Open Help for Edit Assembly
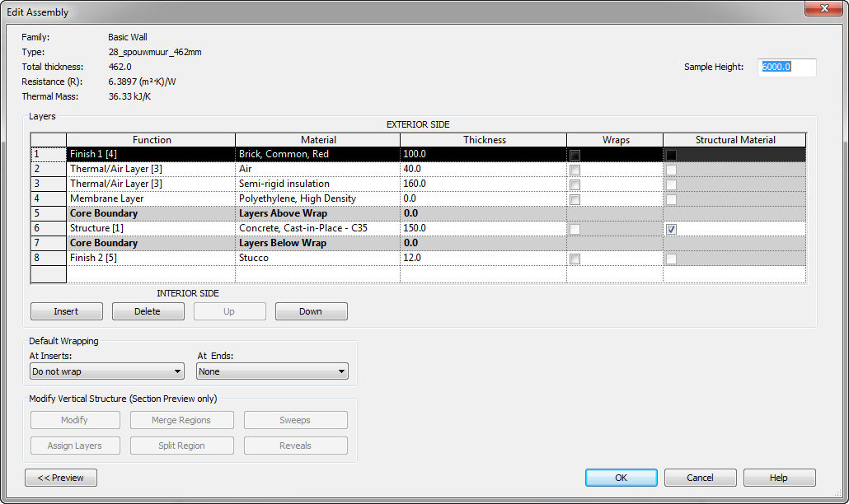Image resolution: width=849 pixels, height=504 pixels. pyautogui.click(x=778, y=478)
